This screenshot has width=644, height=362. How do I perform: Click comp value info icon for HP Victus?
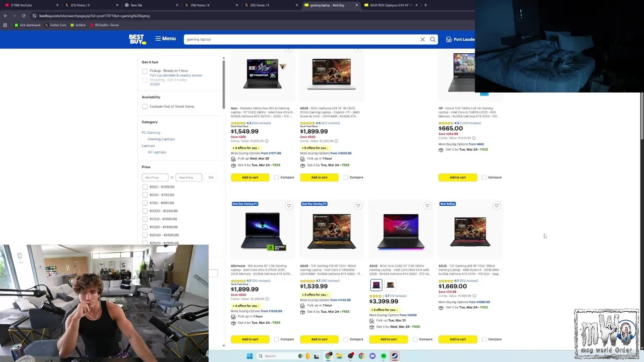[474, 138]
